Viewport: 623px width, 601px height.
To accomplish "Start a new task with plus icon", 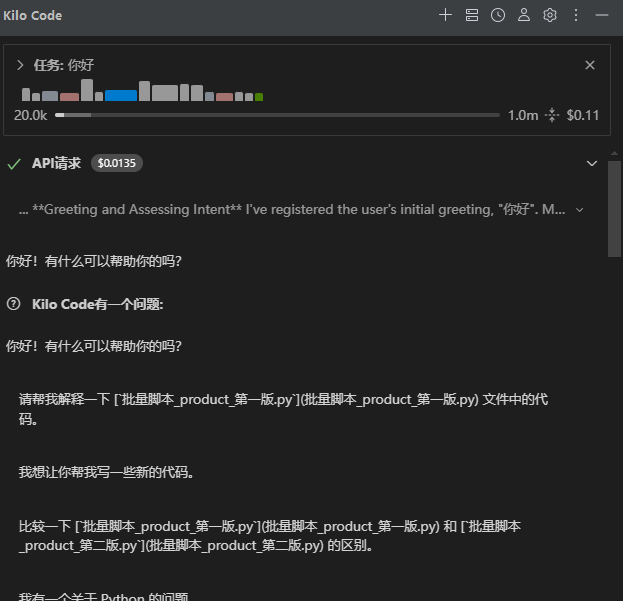I will [x=445, y=15].
